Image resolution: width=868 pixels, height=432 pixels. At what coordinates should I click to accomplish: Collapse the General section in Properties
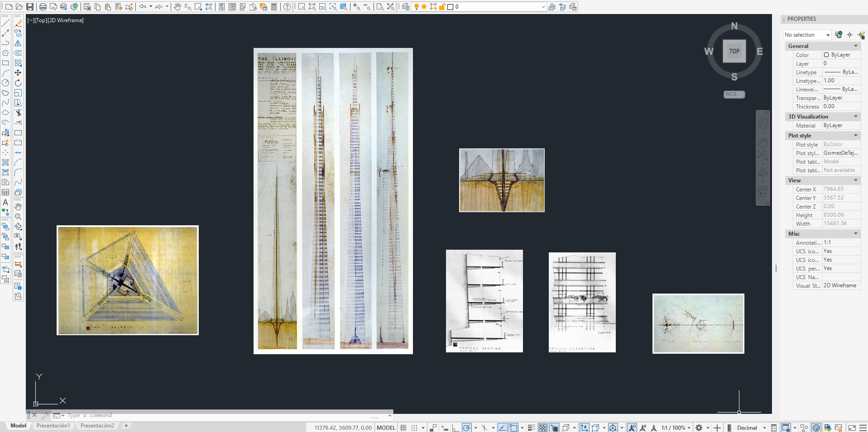pos(856,46)
